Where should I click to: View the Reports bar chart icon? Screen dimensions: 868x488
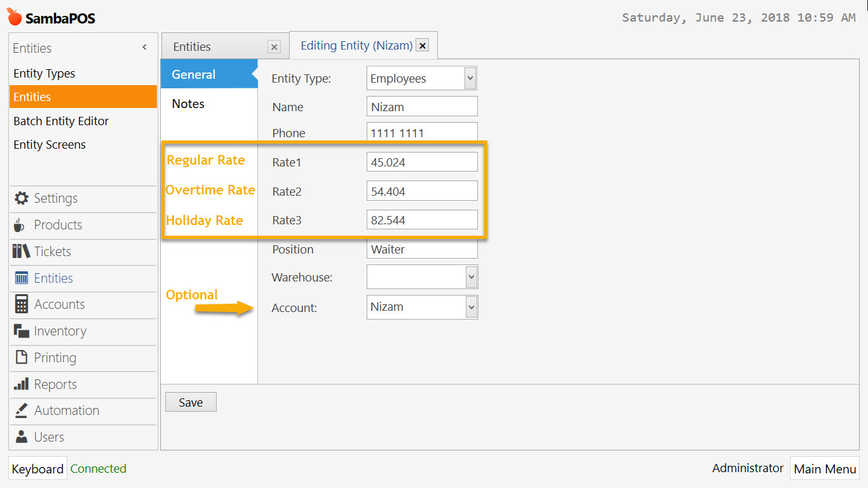coord(22,384)
